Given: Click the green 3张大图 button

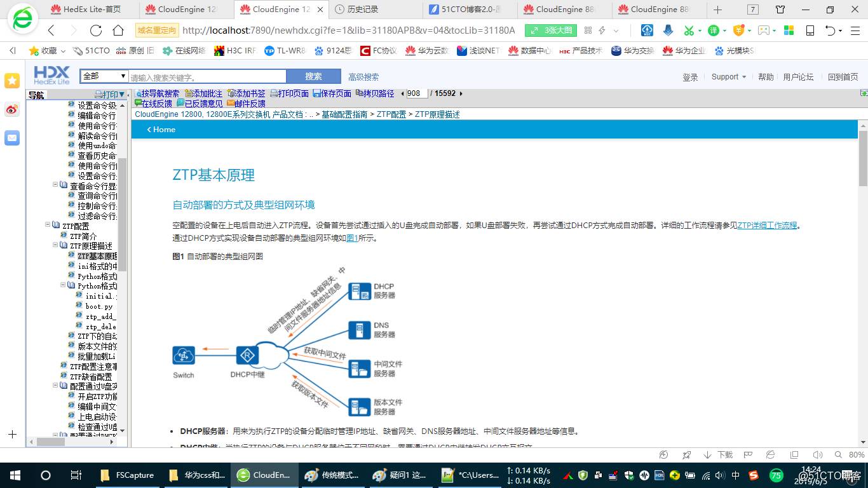Looking at the screenshot, I should [550, 30].
